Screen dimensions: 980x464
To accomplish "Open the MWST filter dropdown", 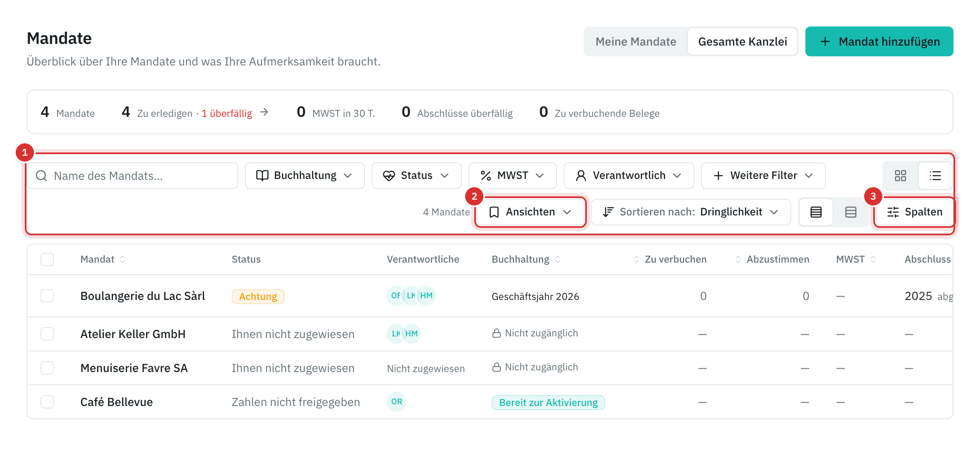I will pyautogui.click(x=512, y=176).
